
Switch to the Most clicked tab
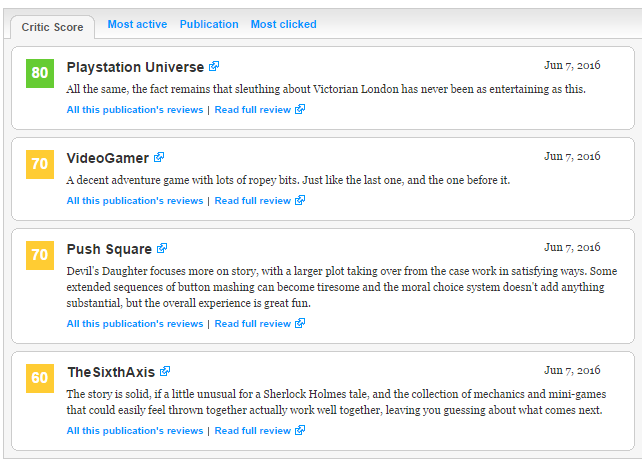pyautogui.click(x=283, y=24)
